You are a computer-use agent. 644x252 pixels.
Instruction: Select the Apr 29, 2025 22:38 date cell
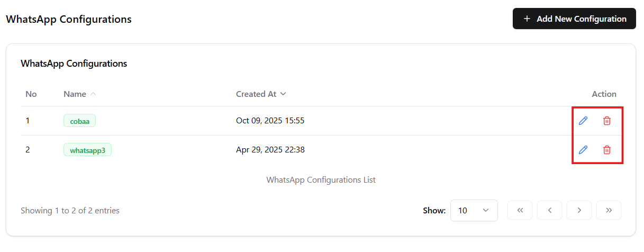[270, 150]
